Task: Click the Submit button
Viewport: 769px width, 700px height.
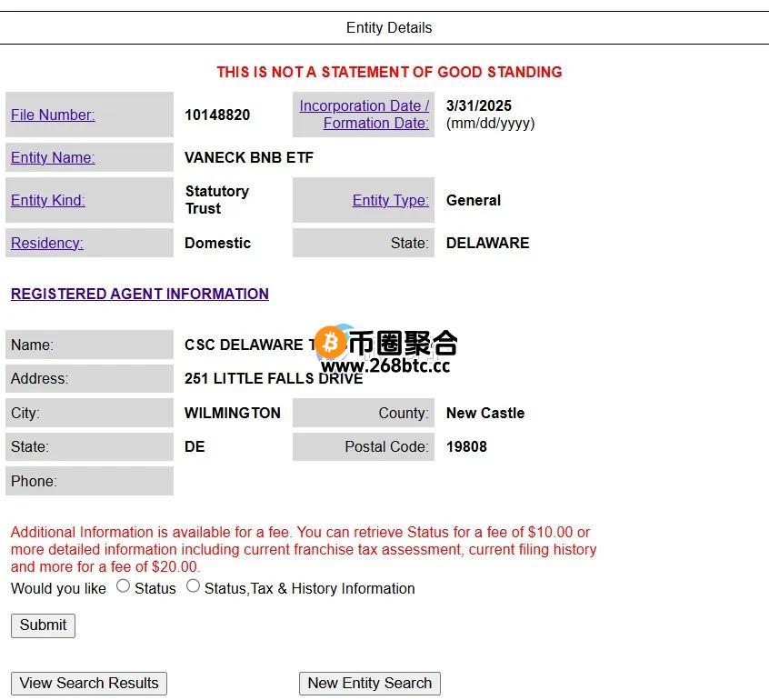Action: pos(43,625)
